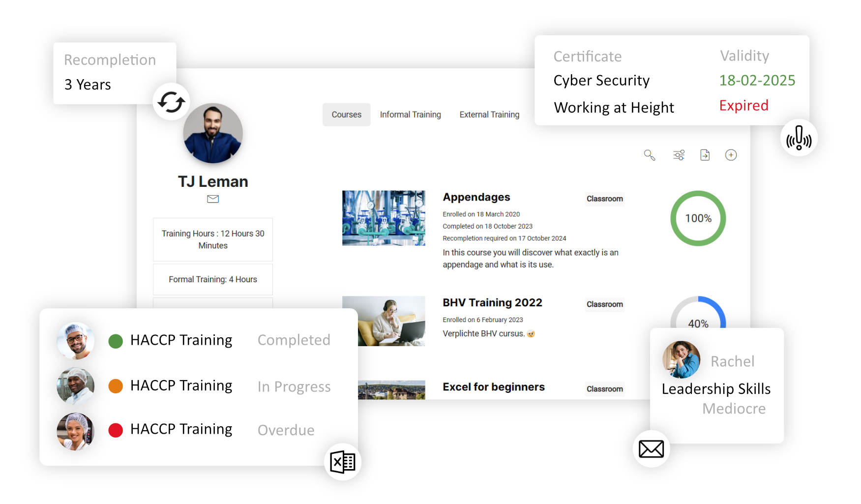861x504 pixels.
Task: Open the Appendages course title
Action: pos(476,197)
